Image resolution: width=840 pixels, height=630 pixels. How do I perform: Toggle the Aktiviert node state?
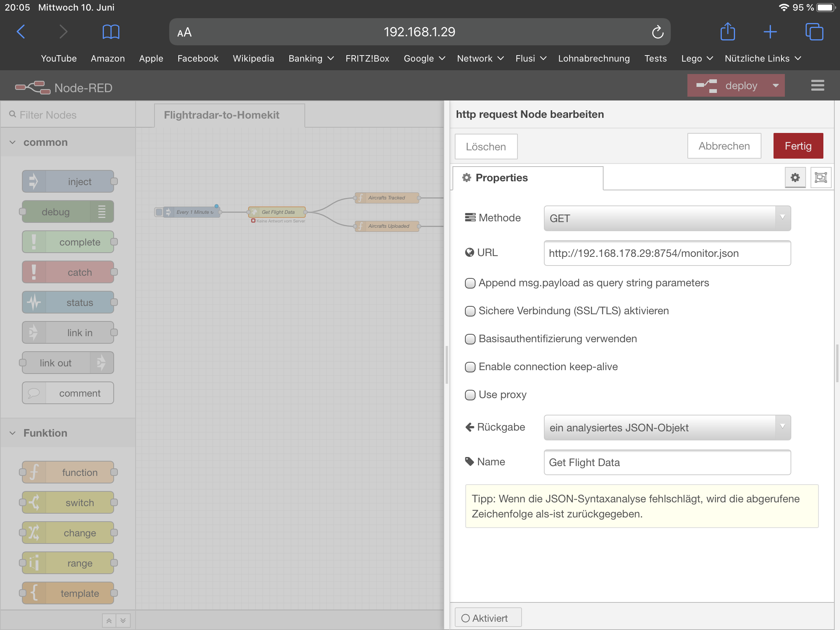coord(488,618)
